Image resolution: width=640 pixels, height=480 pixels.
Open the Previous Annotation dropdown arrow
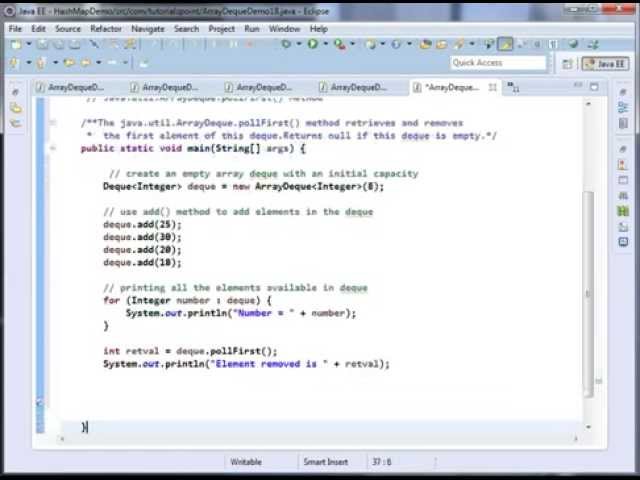tap(55, 62)
